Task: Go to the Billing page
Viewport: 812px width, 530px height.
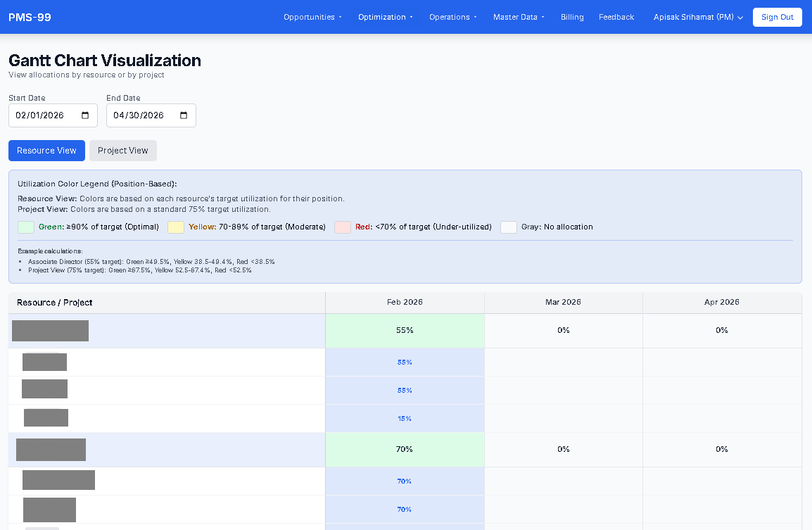Action: pyautogui.click(x=572, y=16)
